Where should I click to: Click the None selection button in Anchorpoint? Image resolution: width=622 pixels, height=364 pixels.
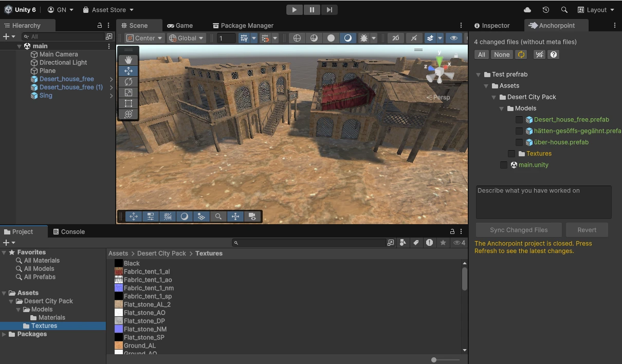pos(502,54)
